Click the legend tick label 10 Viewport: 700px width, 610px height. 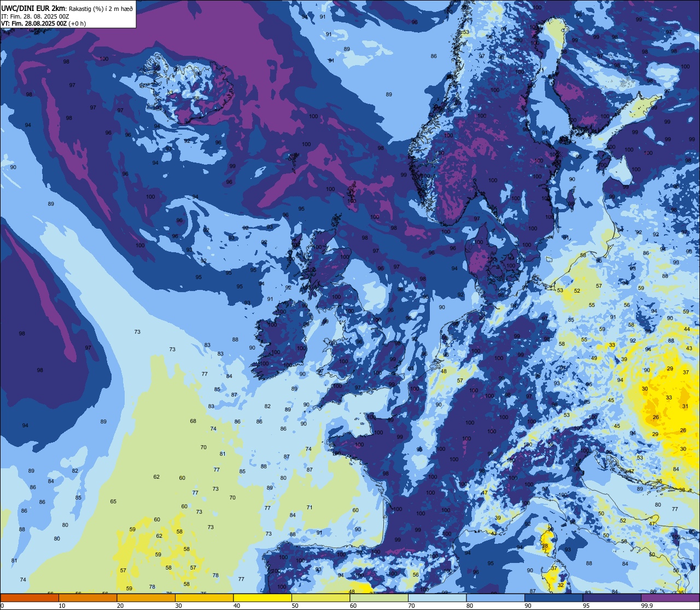[x=62, y=606]
